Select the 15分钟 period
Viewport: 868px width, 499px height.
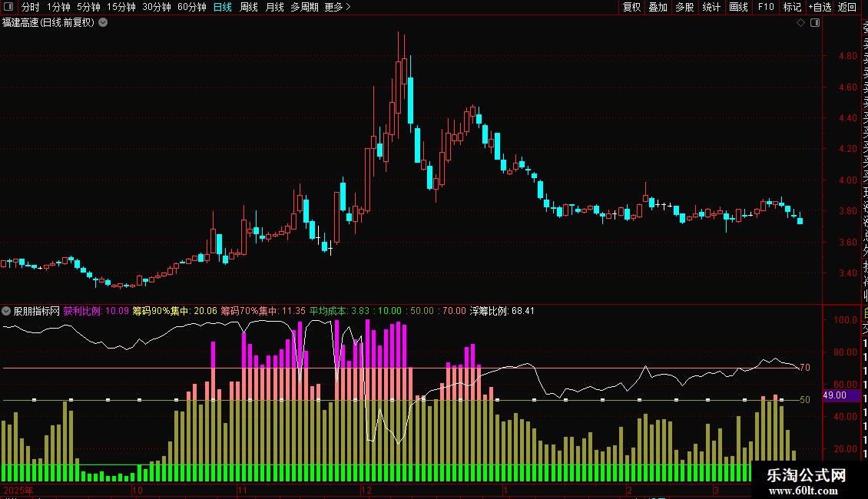click(121, 7)
